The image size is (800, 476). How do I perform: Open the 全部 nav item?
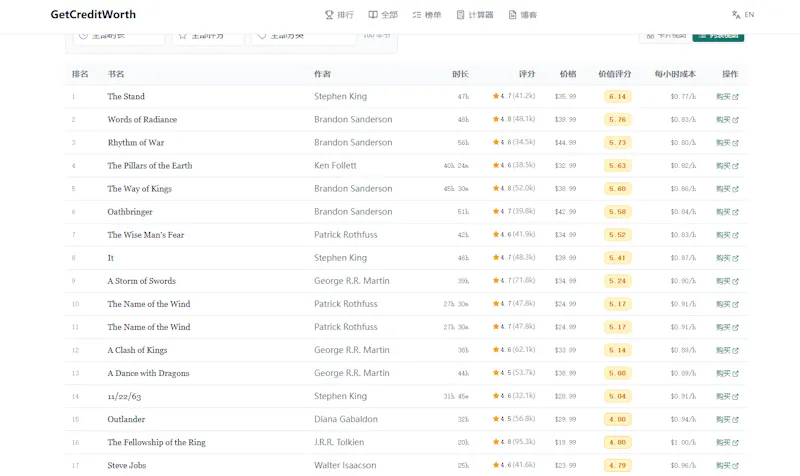383,15
